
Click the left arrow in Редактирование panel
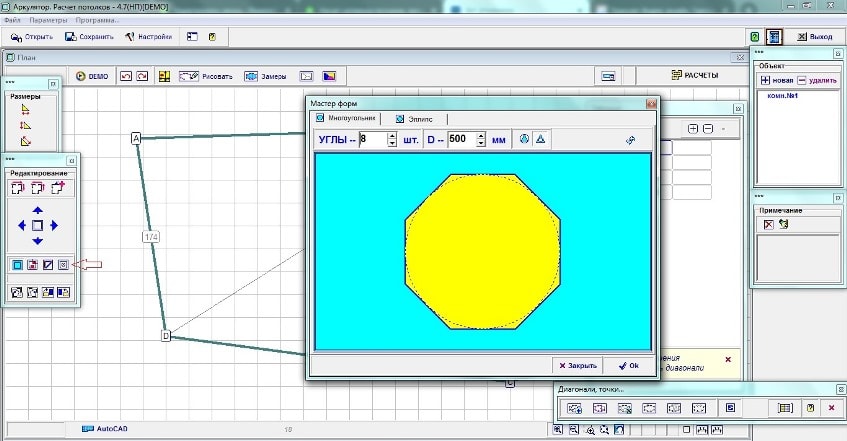coord(22,226)
